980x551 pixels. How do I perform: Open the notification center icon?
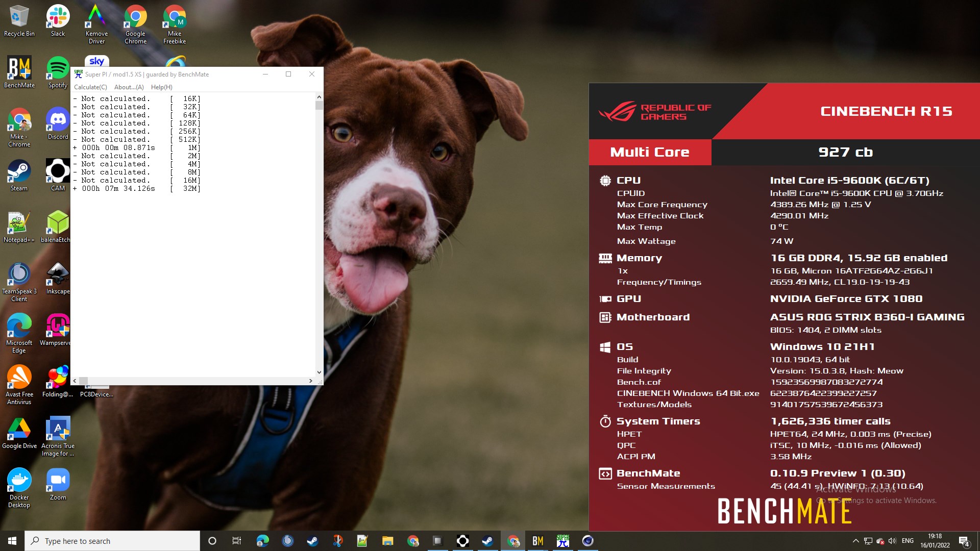coord(964,541)
